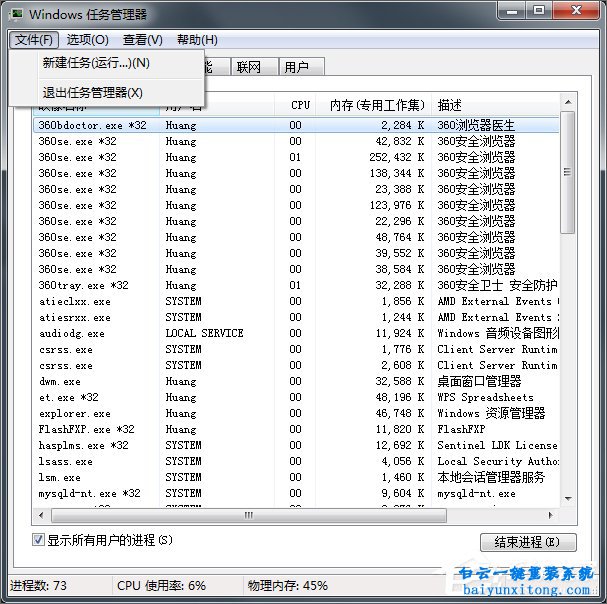The width and height of the screenshot is (607, 604).
Task: Select csrss.exe row with 1,776 K
Action: (x=296, y=349)
